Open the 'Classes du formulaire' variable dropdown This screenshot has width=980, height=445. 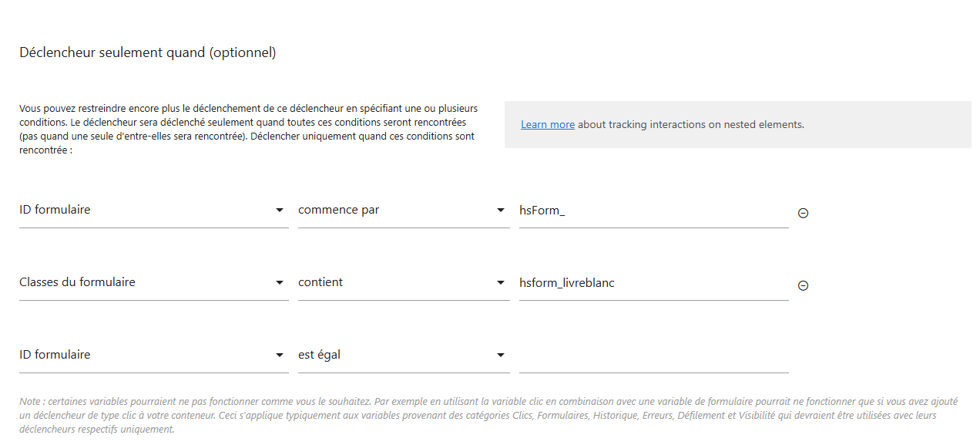point(153,283)
